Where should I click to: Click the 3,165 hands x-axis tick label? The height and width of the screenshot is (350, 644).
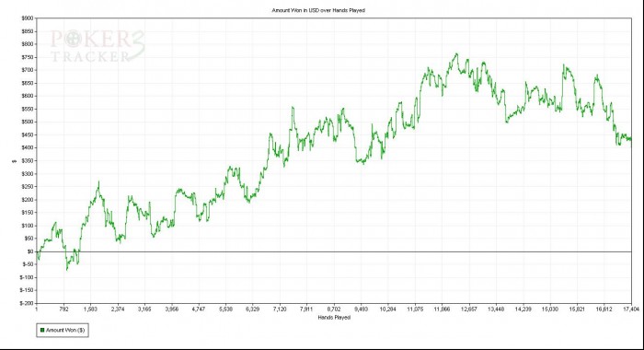point(144,309)
